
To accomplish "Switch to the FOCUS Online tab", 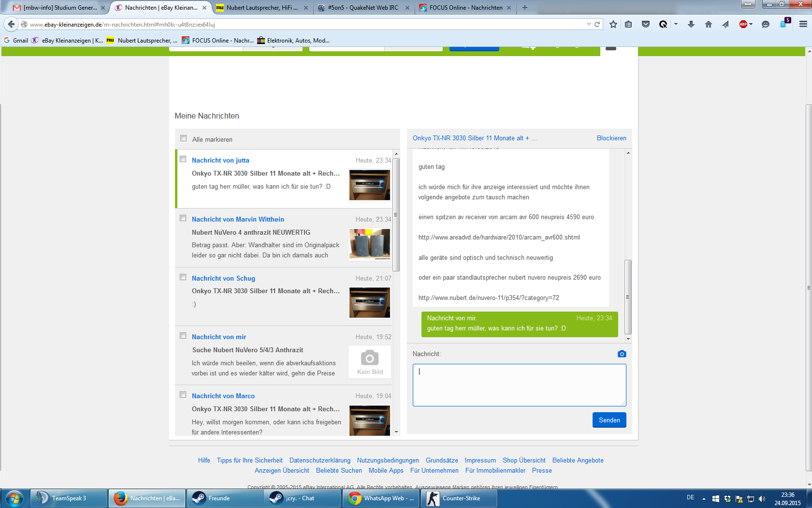I will click(x=465, y=8).
